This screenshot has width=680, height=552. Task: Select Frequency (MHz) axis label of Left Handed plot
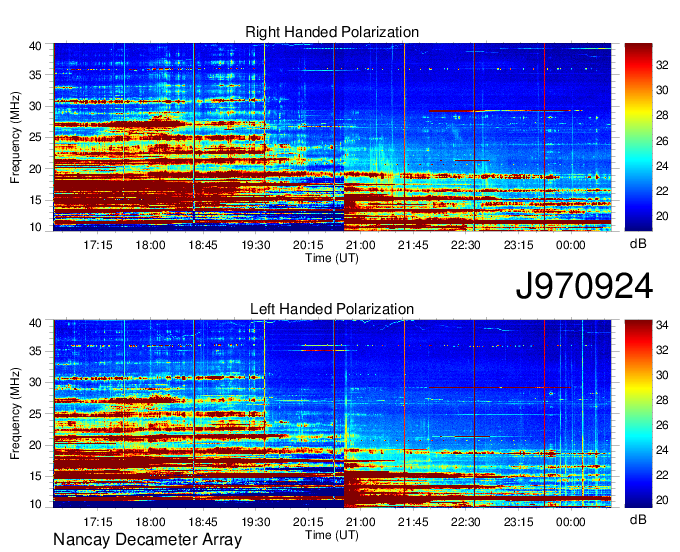pyautogui.click(x=15, y=414)
